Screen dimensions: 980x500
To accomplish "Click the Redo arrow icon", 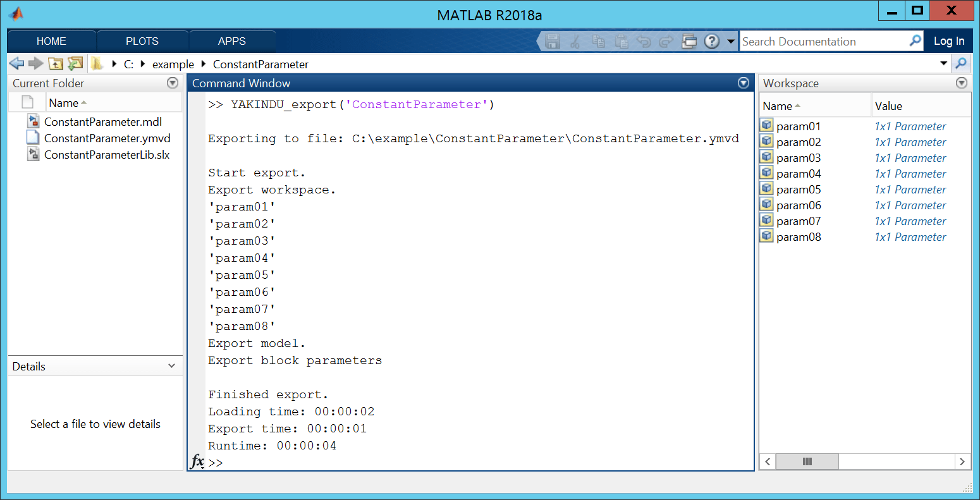I will (666, 42).
